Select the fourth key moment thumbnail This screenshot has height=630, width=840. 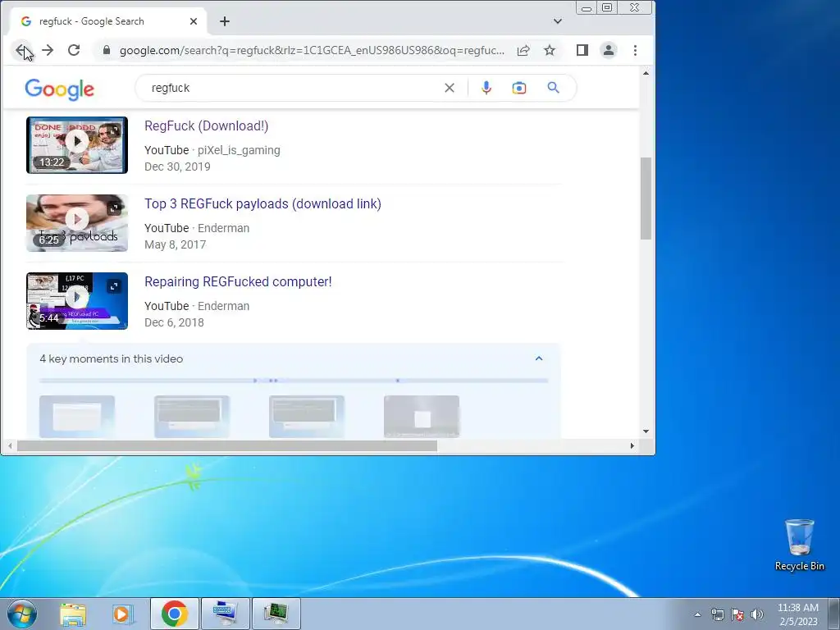coord(422,416)
